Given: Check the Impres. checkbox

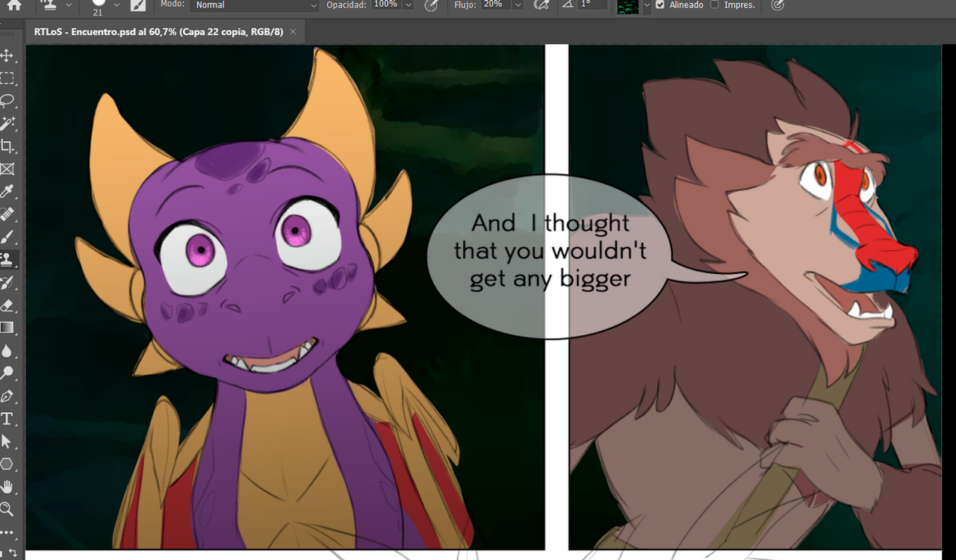Looking at the screenshot, I should click(x=715, y=5).
